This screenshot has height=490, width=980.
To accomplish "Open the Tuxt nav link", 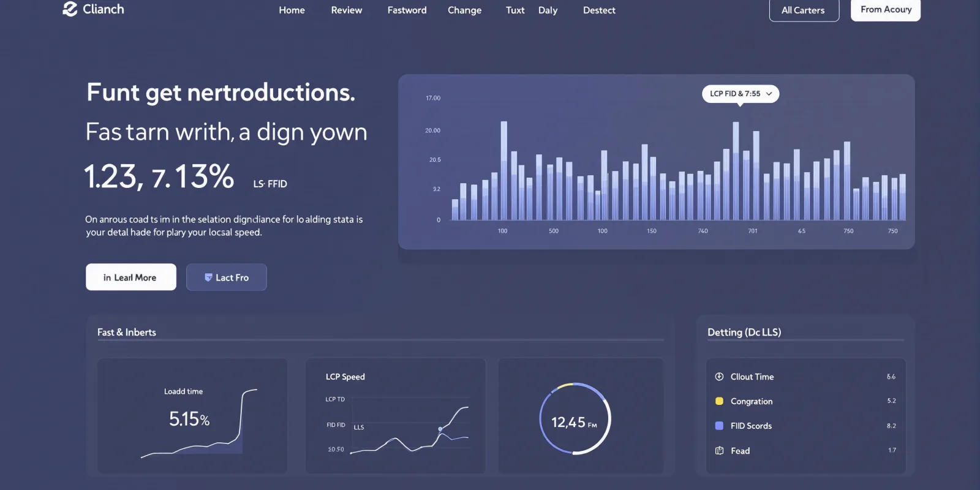I will 515,10.
